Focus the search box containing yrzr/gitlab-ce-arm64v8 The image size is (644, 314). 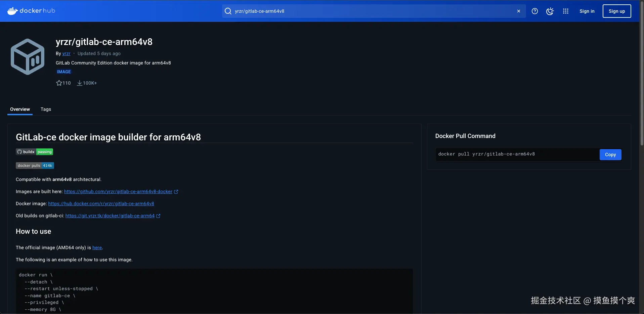point(374,11)
